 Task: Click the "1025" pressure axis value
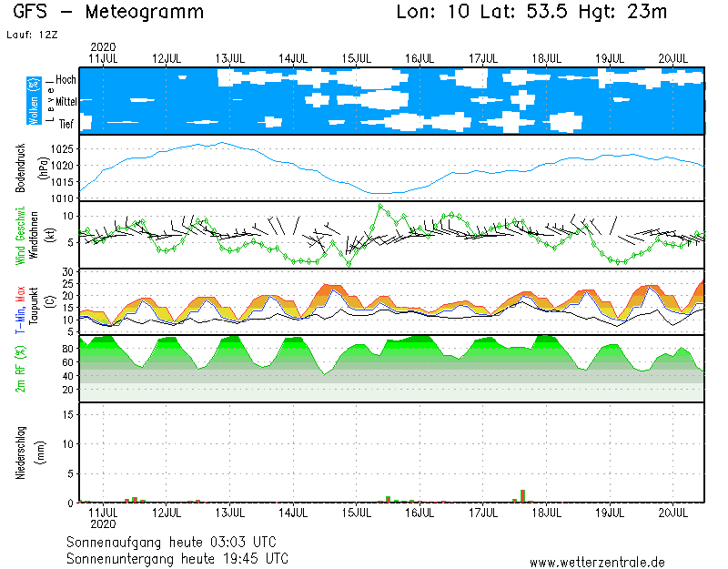62,149
